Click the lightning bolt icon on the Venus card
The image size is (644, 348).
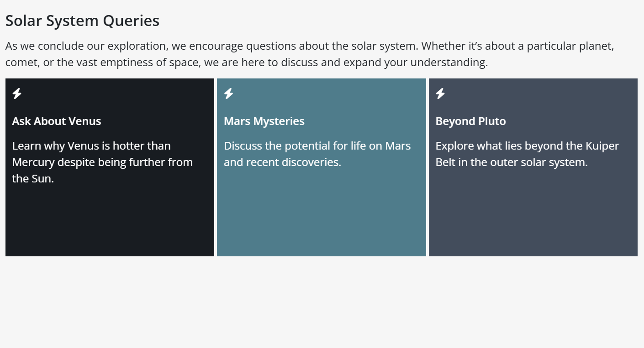point(17,93)
